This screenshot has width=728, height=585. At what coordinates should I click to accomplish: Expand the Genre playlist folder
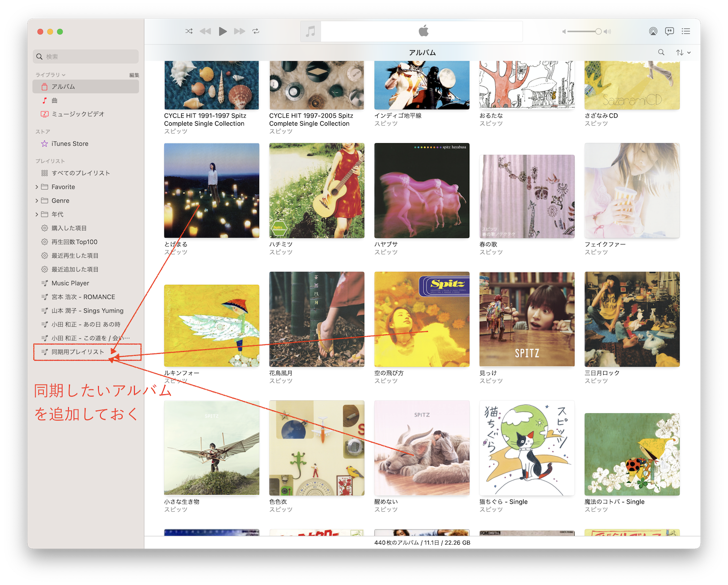37,201
